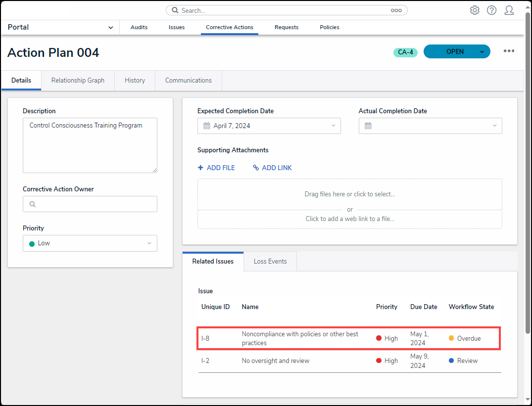Open the user profile icon

(x=509, y=10)
